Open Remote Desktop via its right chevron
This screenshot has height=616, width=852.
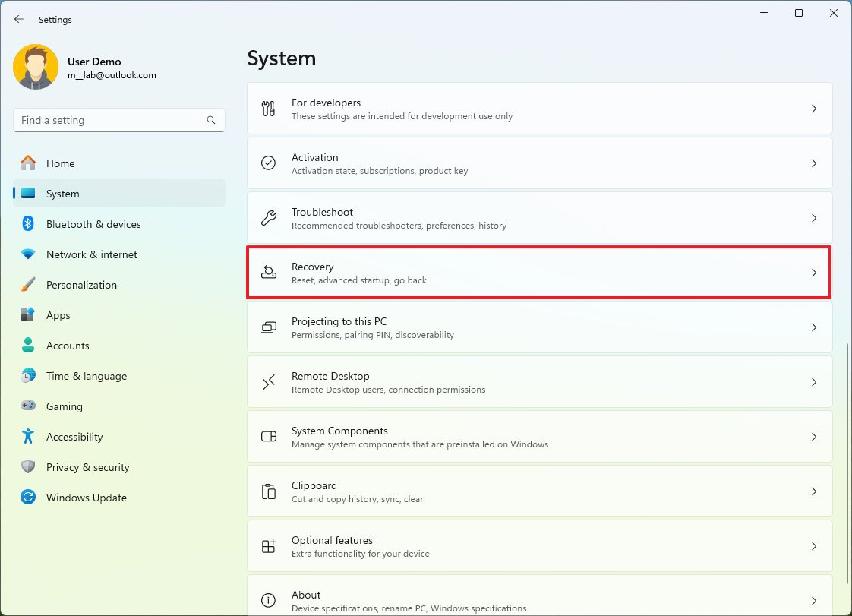coord(813,382)
